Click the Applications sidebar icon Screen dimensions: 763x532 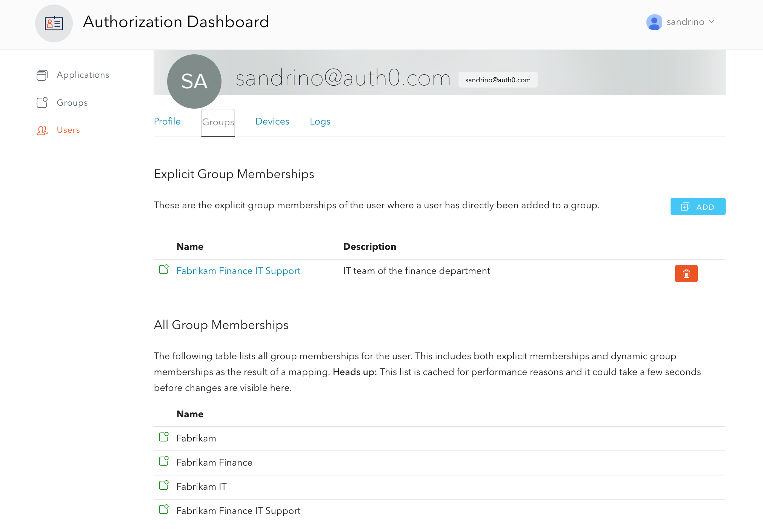[42, 75]
